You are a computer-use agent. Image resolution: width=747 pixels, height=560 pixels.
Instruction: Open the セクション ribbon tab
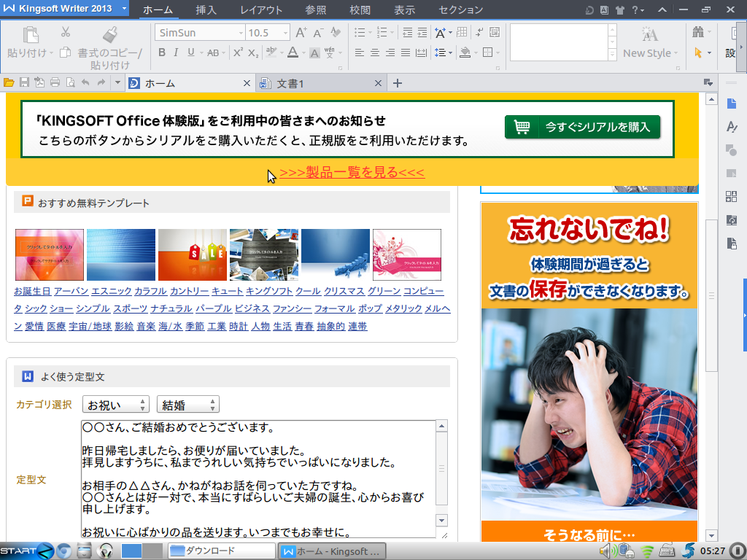tap(460, 9)
